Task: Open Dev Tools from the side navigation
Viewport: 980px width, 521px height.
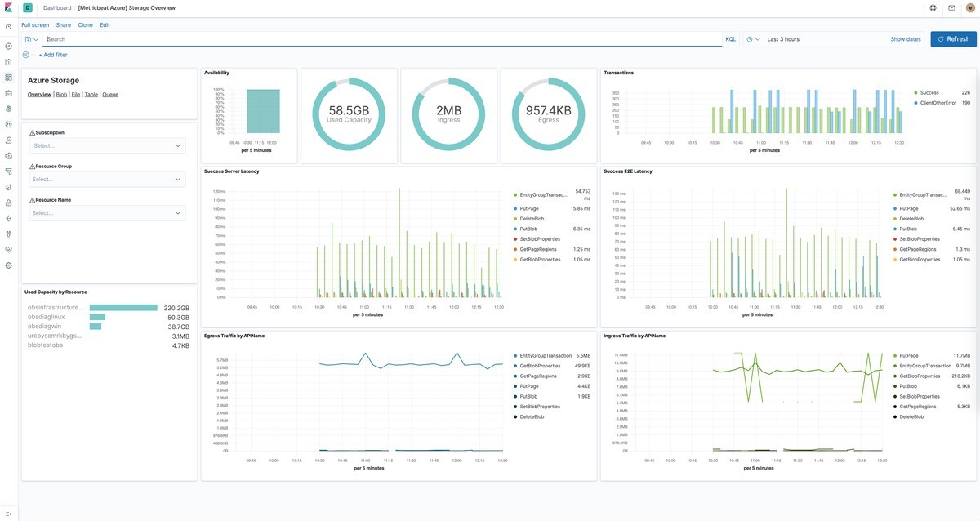Action: pos(8,234)
